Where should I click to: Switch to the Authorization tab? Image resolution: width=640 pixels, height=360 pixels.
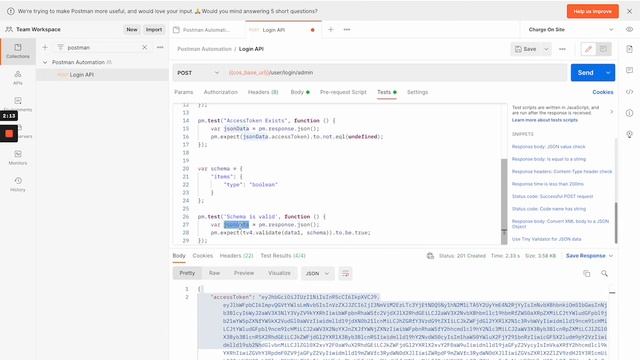coord(220,92)
